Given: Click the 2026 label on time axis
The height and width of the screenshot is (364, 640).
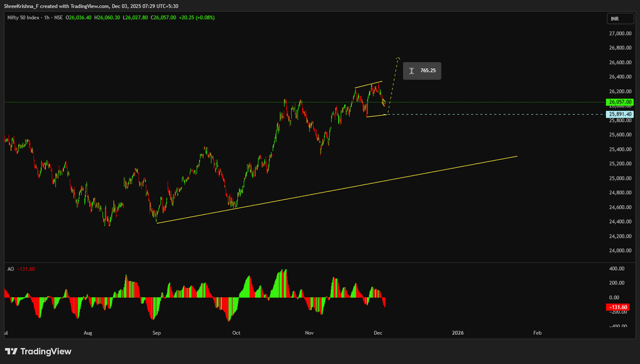Looking at the screenshot, I should (458, 333).
